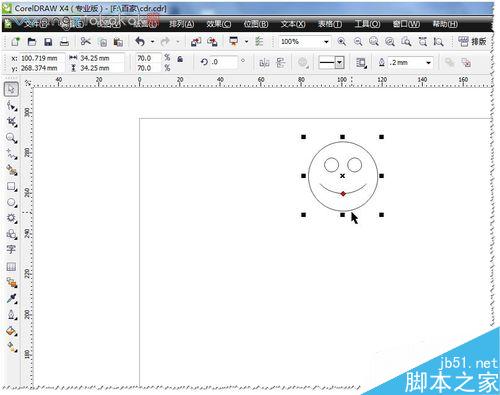500x395 pixels.
Task: Select the Crop tool
Action: point(12,122)
